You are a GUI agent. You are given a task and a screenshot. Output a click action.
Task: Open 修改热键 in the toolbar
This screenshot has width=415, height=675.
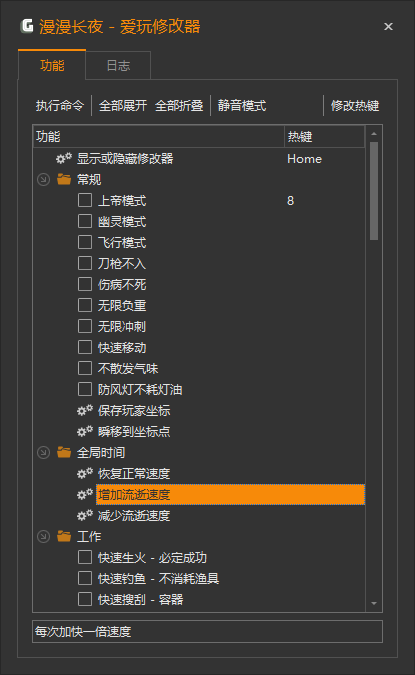tap(355, 105)
